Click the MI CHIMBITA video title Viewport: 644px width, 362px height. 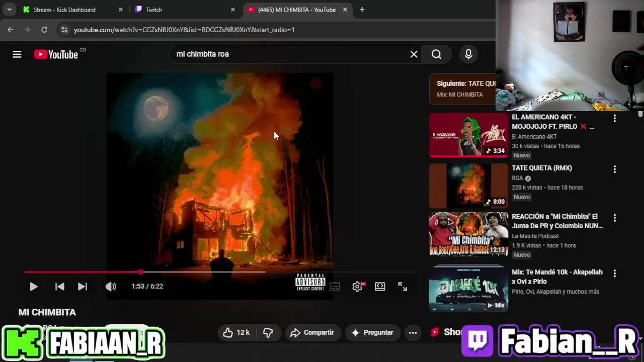(47, 312)
